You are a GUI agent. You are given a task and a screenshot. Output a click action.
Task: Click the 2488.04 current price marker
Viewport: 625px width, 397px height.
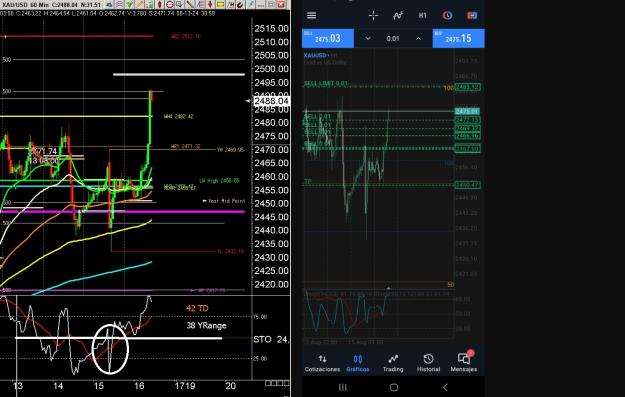[271, 101]
